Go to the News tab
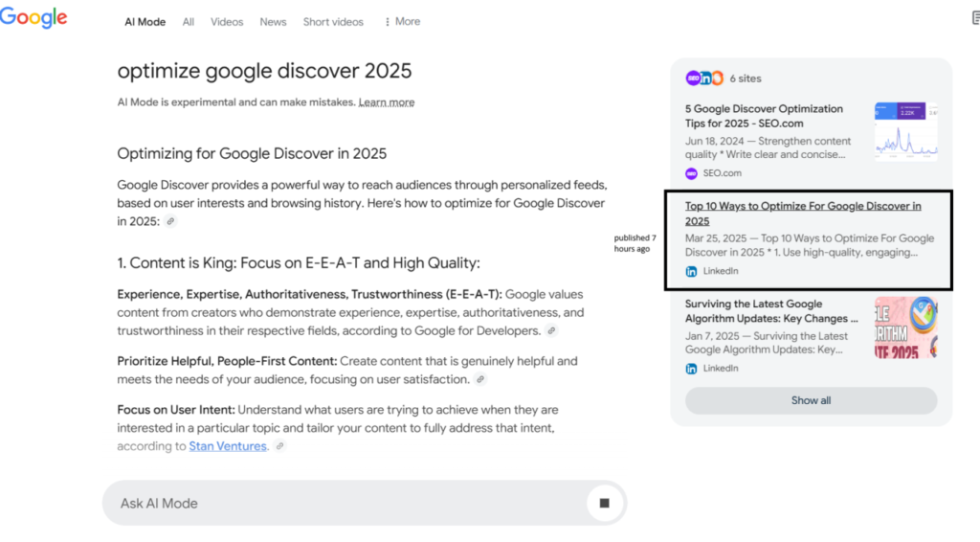The image size is (980, 542). 273,22
